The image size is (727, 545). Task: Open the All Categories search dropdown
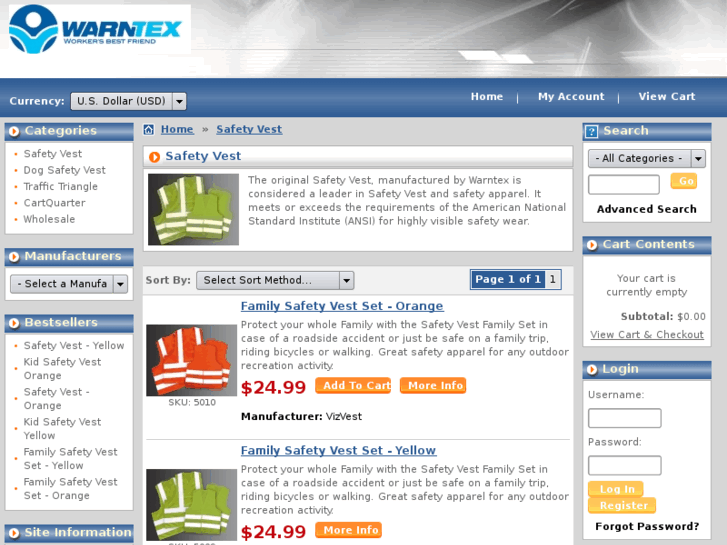[x=647, y=159]
